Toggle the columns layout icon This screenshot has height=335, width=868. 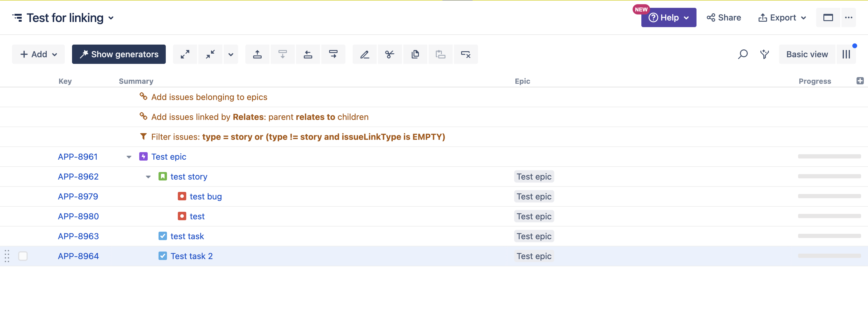click(846, 54)
